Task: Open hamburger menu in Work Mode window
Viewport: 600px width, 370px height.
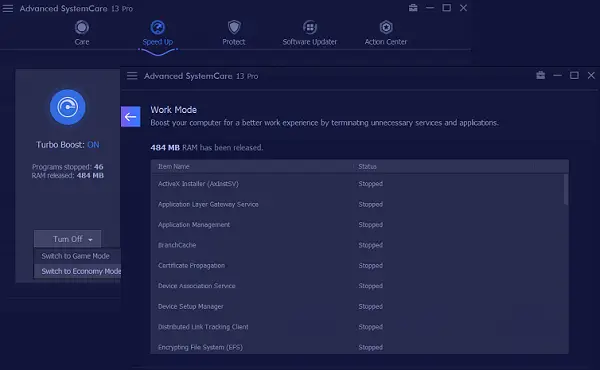Action: click(132, 76)
